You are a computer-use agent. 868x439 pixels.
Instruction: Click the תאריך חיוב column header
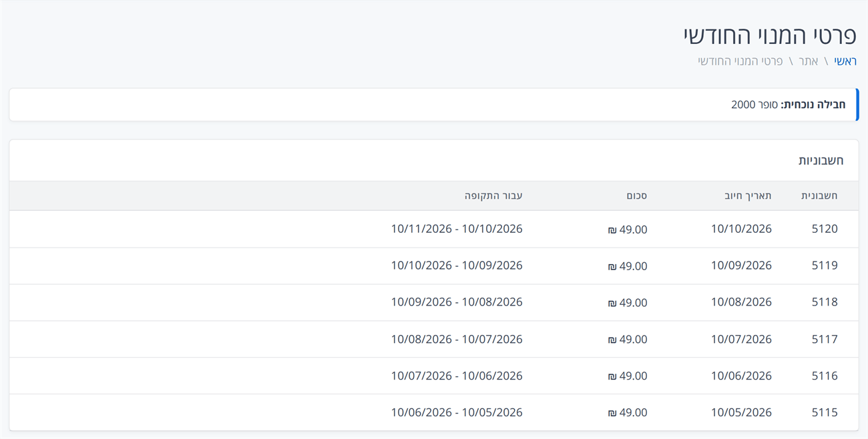click(748, 196)
